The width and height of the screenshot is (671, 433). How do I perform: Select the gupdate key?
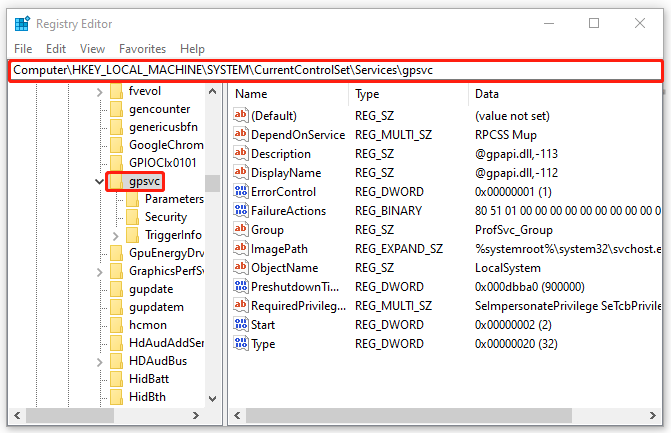coord(151,289)
